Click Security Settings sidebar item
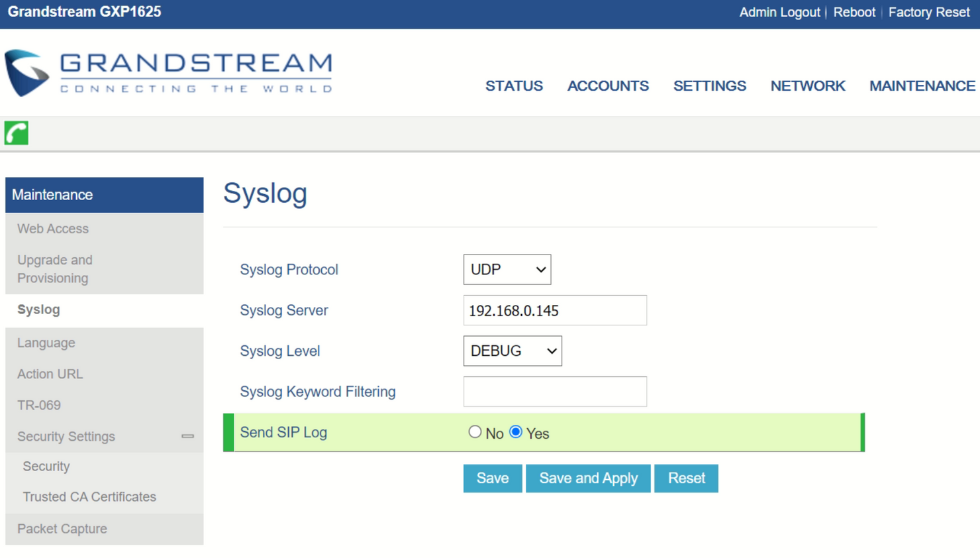Viewport: 980px width, 558px height. click(x=66, y=437)
